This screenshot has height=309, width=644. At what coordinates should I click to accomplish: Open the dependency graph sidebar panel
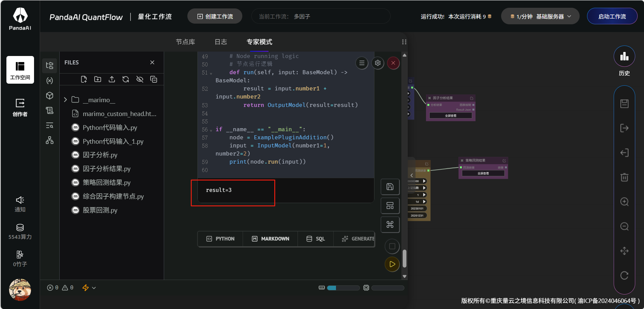[50, 140]
